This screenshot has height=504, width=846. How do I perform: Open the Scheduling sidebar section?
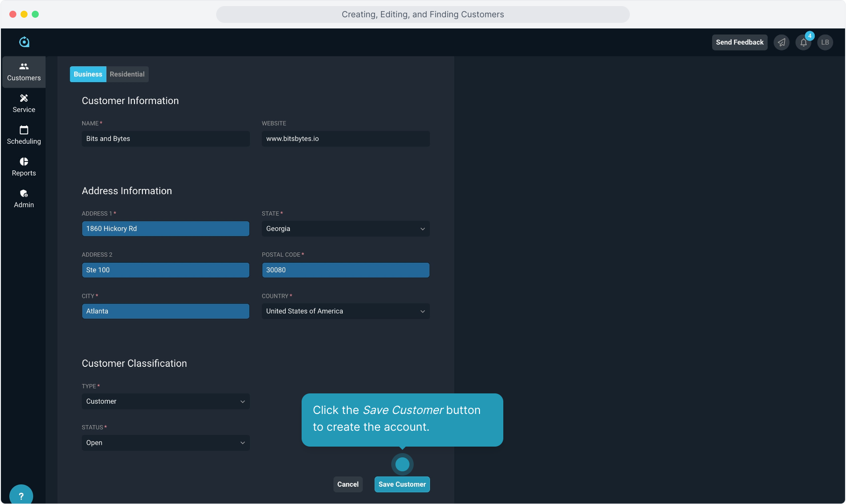click(24, 135)
